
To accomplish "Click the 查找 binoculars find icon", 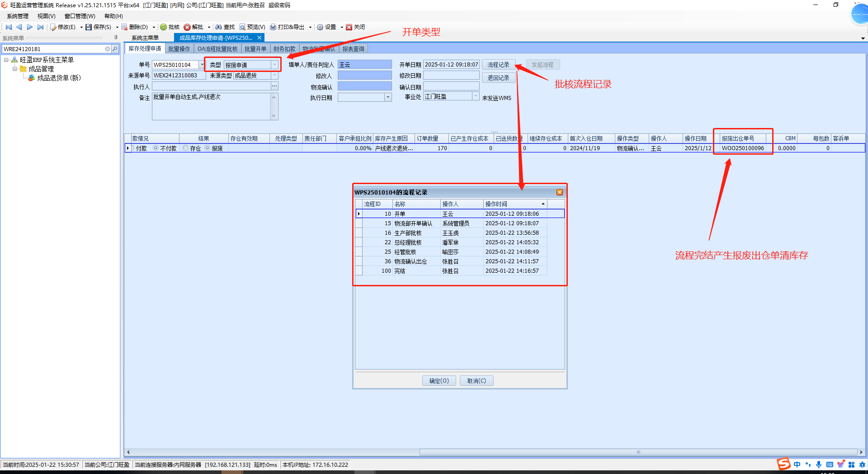I will [219, 27].
